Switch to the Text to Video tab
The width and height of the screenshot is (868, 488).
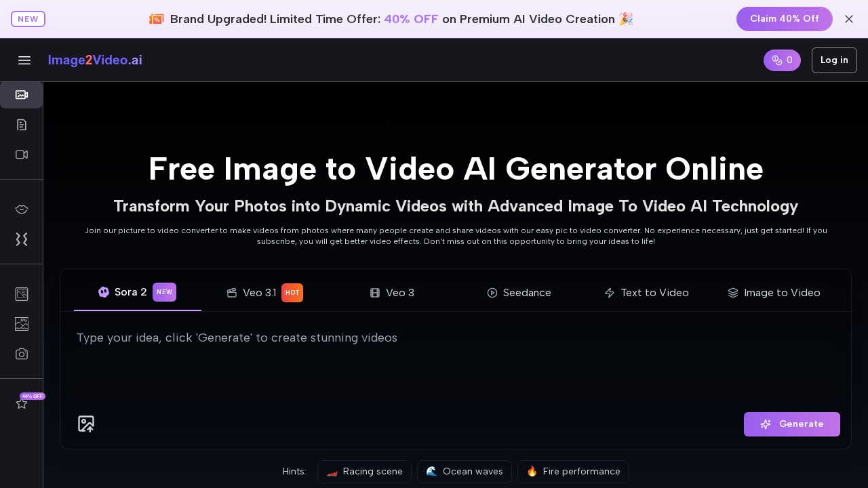tap(646, 293)
